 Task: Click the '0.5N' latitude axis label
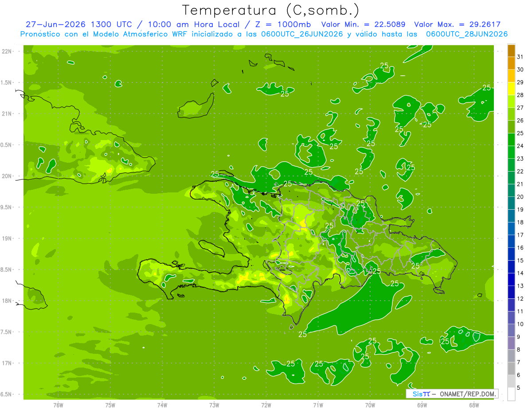[x=6, y=145]
